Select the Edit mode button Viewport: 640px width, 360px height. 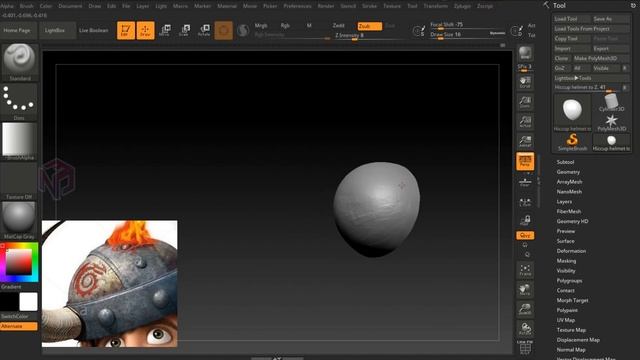tap(126, 31)
